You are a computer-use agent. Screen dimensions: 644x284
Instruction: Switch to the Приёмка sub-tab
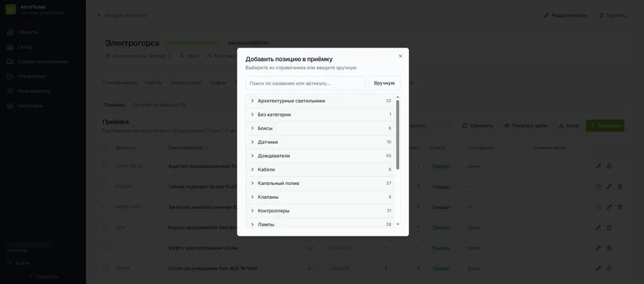pyautogui.click(x=114, y=105)
